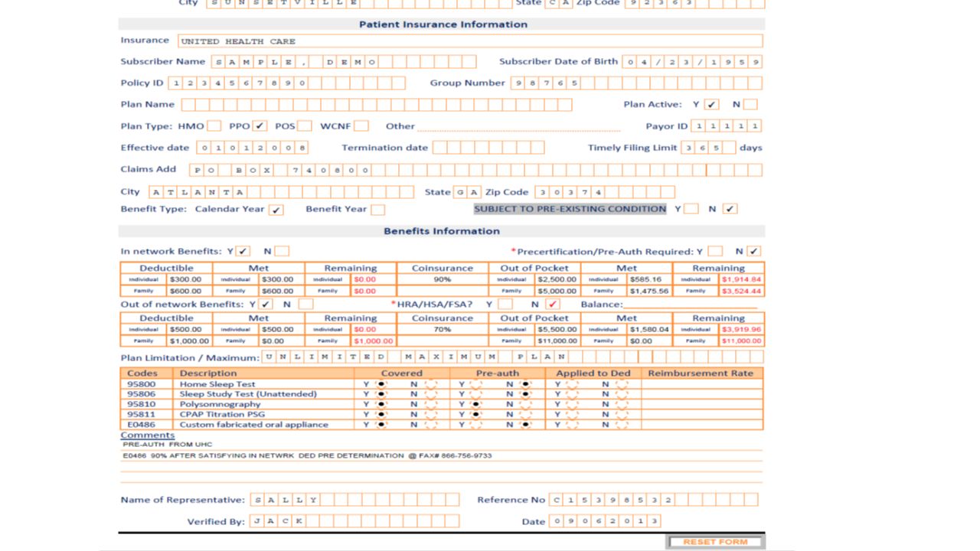Select Covered Y for CPAP Titration PSG
Screen dimensions: 980x551
(x=381, y=414)
